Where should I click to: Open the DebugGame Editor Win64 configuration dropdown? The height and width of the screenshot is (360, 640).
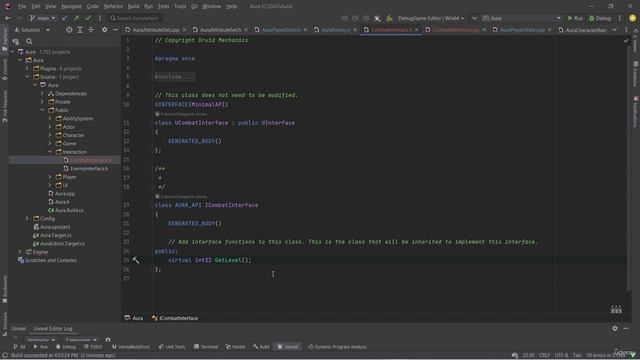431,18
